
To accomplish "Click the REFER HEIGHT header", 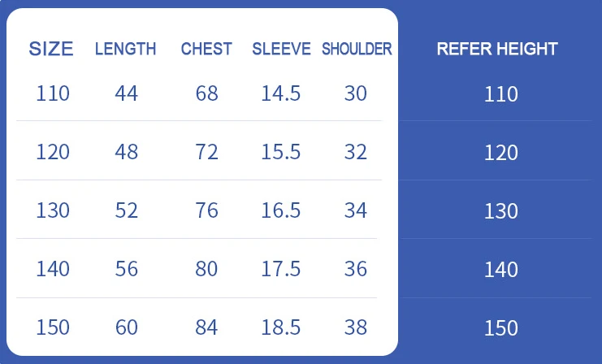I will (497, 49).
